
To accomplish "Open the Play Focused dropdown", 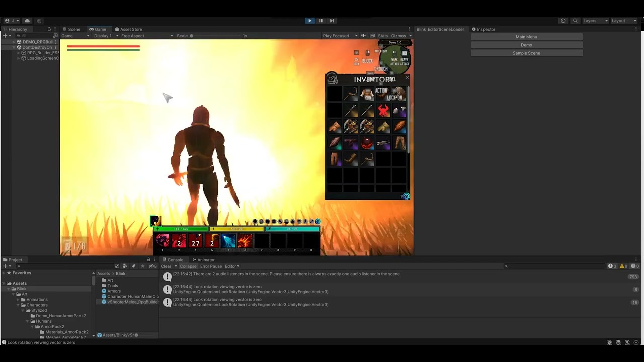I will pos(340,36).
